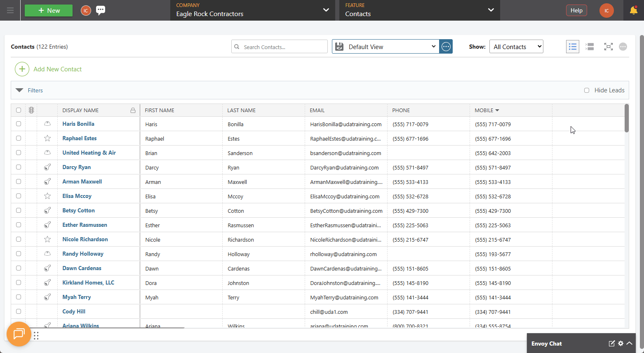Image resolution: width=644 pixels, height=353 pixels.
Task: Sort by Display Name column header
Action: 80,110
